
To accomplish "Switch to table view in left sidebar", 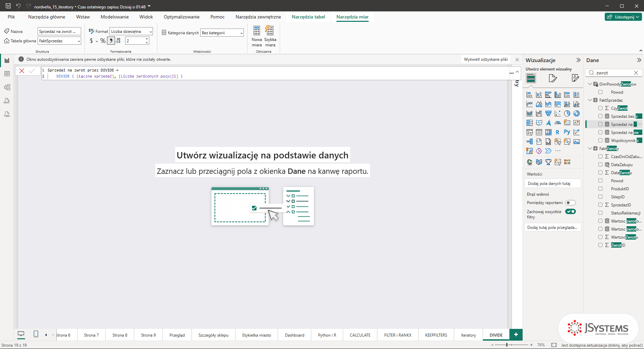I will click(7, 74).
